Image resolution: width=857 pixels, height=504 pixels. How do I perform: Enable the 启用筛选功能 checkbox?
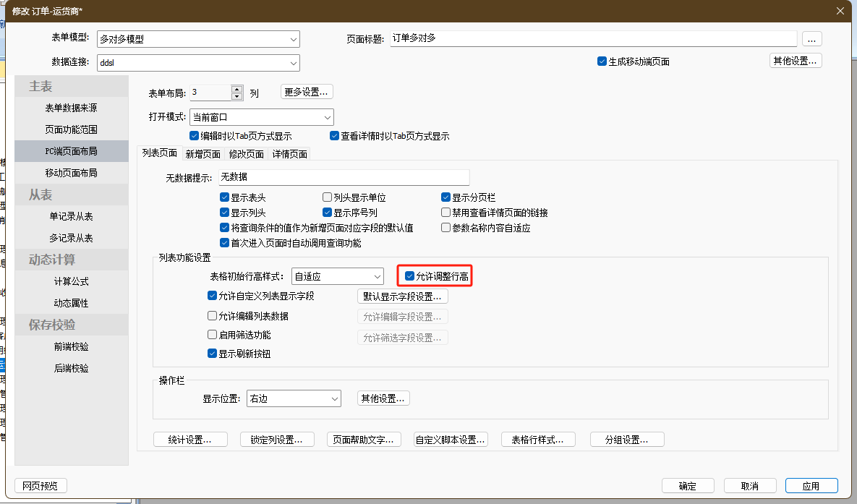213,336
